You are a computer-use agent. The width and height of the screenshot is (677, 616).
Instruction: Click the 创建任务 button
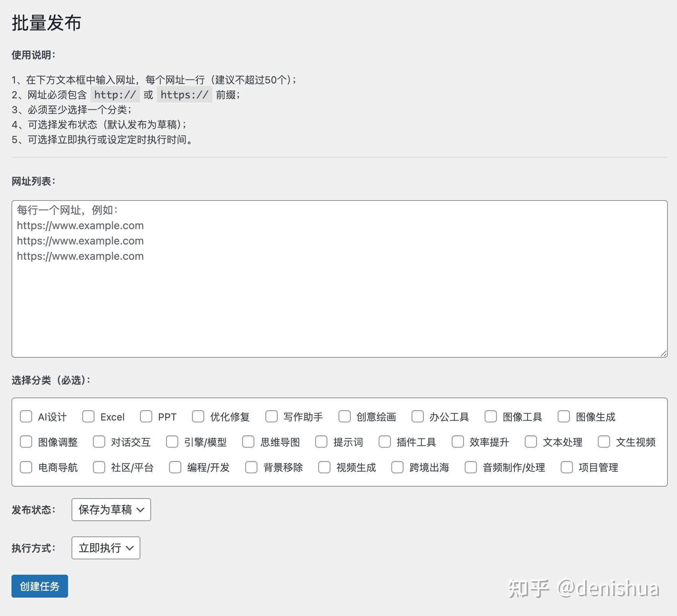pos(40,586)
